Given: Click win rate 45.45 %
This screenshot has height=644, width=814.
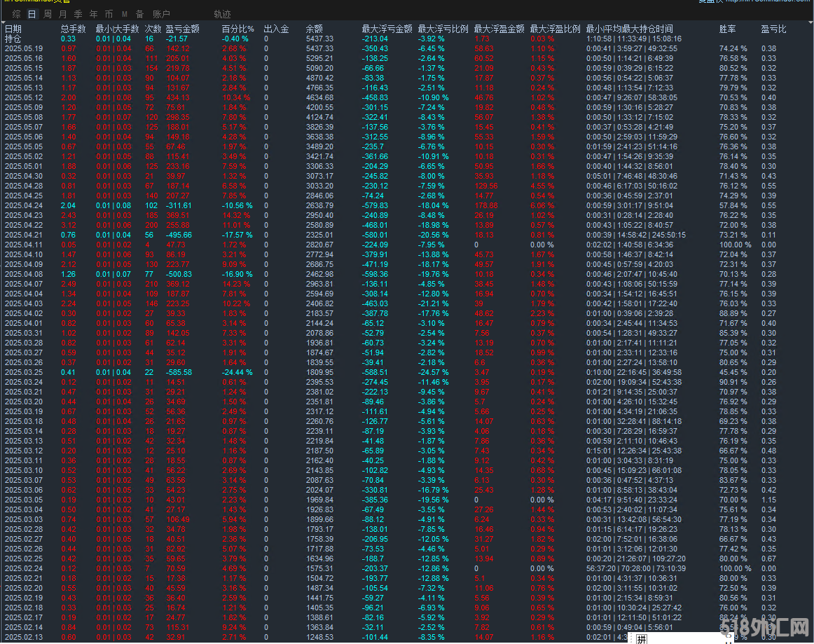Looking at the screenshot, I should pos(733,372).
